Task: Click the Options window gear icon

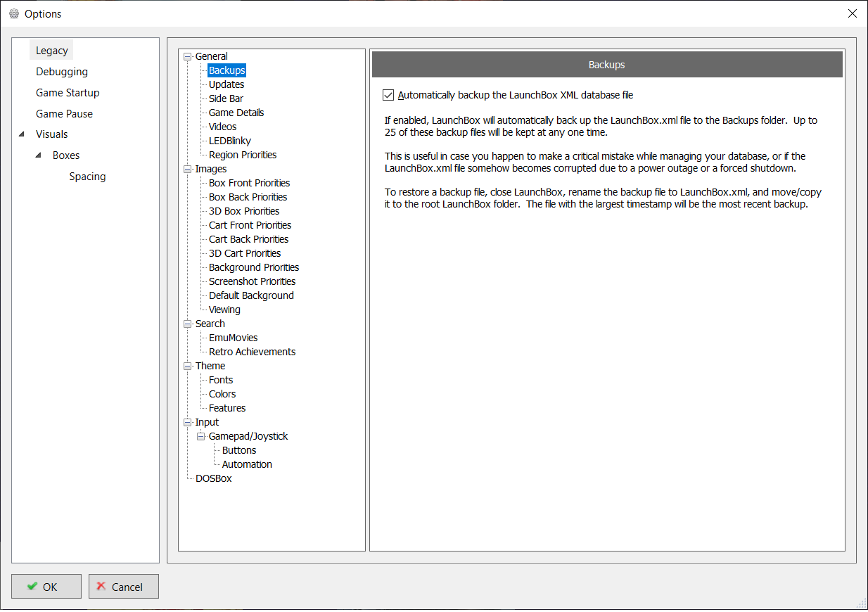Action: click(14, 13)
